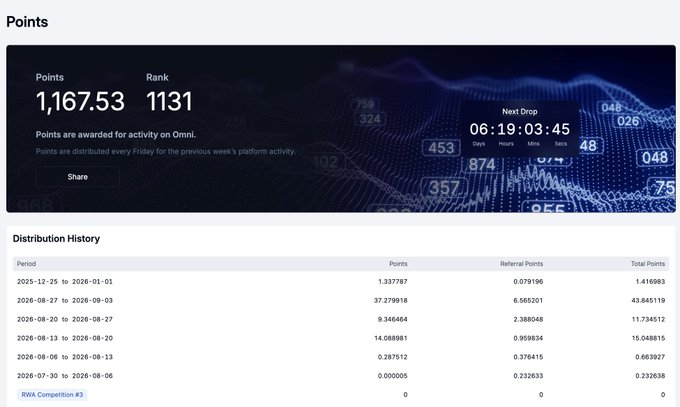Click the period 2026-08-13 to 2026-08-20

[65, 338]
